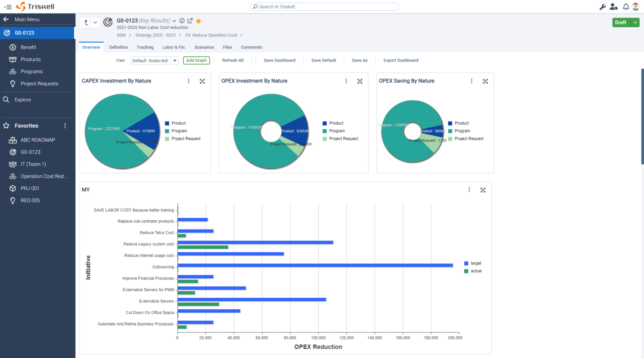Open the user avatar profile
Viewport: 644px width, 358px height.
pos(636,7)
